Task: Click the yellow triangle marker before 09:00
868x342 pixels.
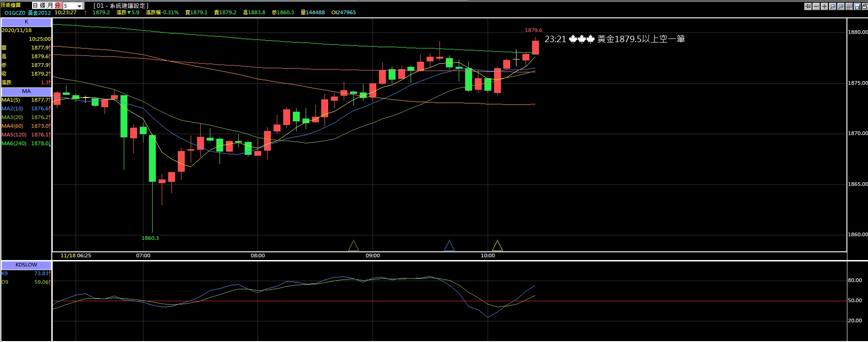Action: click(353, 246)
